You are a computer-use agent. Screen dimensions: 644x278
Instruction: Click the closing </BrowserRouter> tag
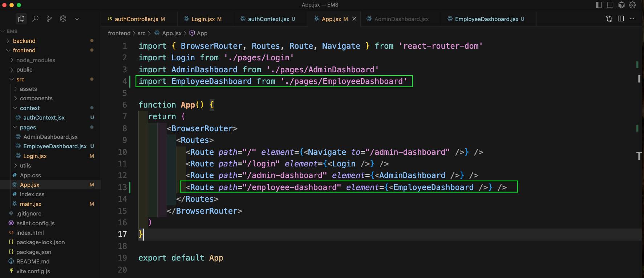click(204, 211)
